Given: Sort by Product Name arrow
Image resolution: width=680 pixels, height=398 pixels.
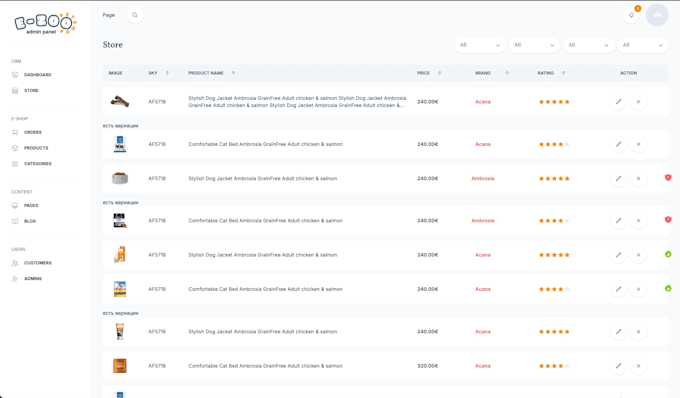Looking at the screenshot, I should click(x=233, y=73).
